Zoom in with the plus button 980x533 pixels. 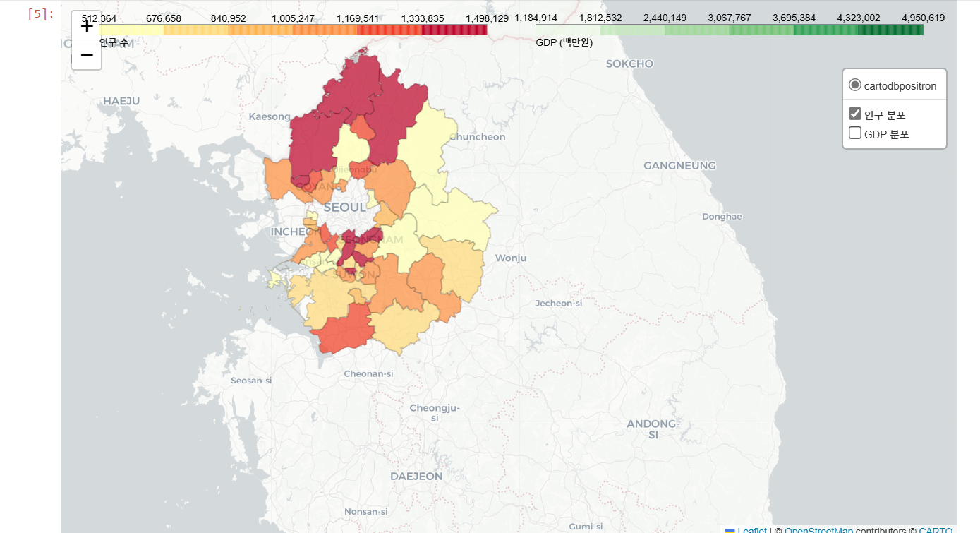[87, 26]
